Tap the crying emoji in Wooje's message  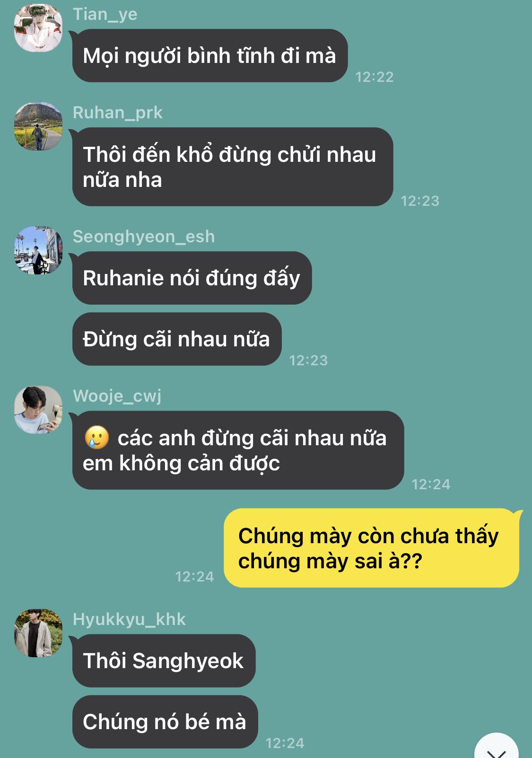point(97,438)
